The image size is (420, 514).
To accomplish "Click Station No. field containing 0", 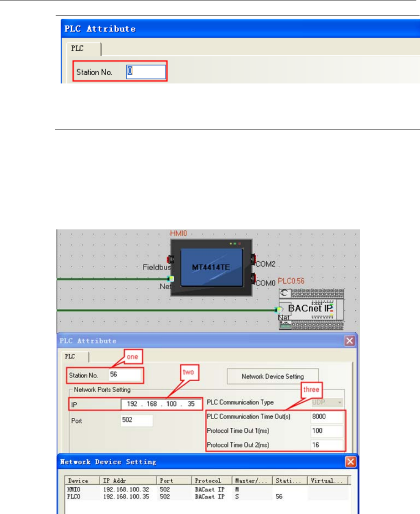I will tap(146, 72).
